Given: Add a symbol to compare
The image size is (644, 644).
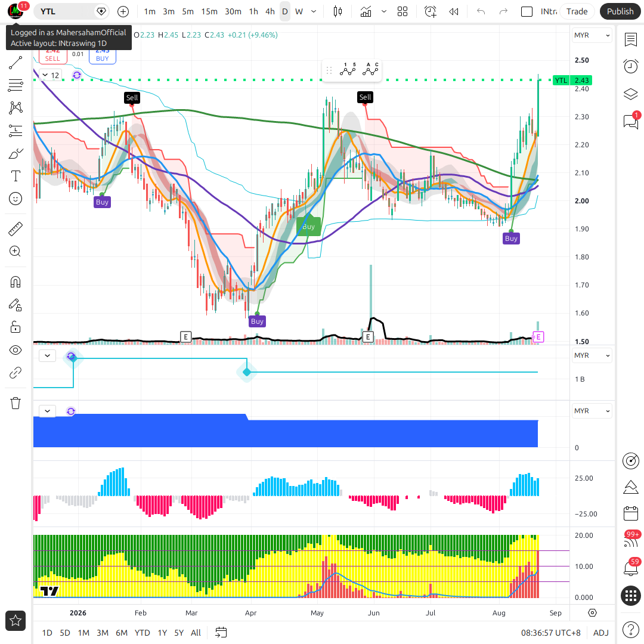Looking at the screenshot, I should click(123, 11).
